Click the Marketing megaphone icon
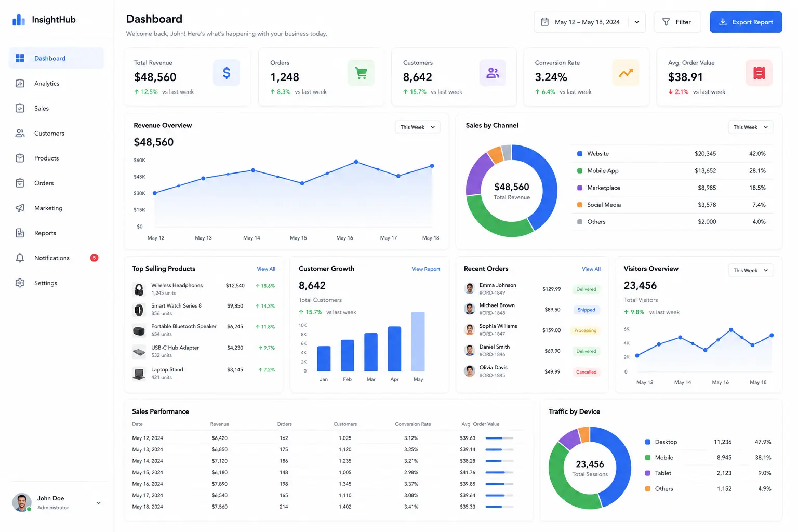Image resolution: width=798 pixels, height=532 pixels. coord(20,208)
